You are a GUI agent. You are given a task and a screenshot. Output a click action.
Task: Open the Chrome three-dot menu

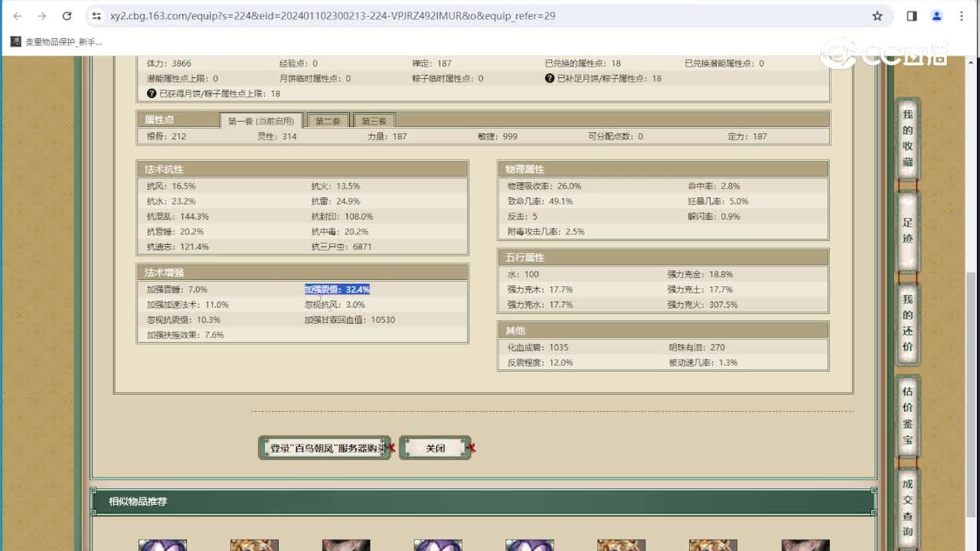pos(962,15)
